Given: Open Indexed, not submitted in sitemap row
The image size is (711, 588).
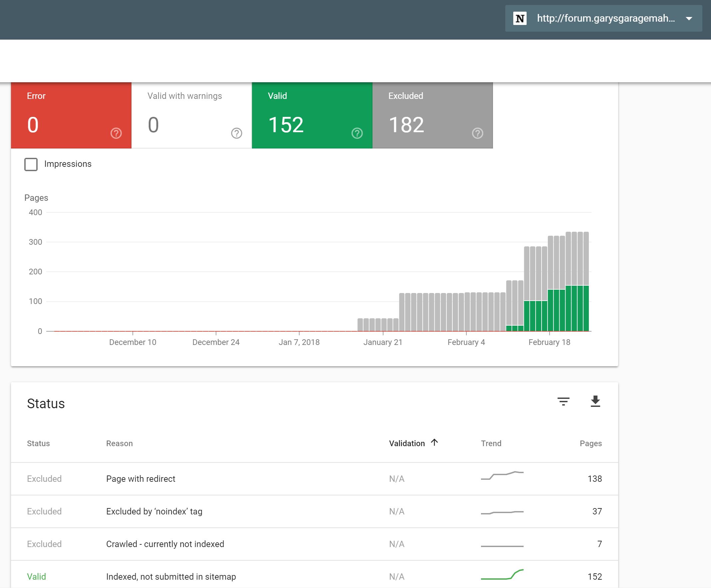Looking at the screenshot, I should [171, 576].
